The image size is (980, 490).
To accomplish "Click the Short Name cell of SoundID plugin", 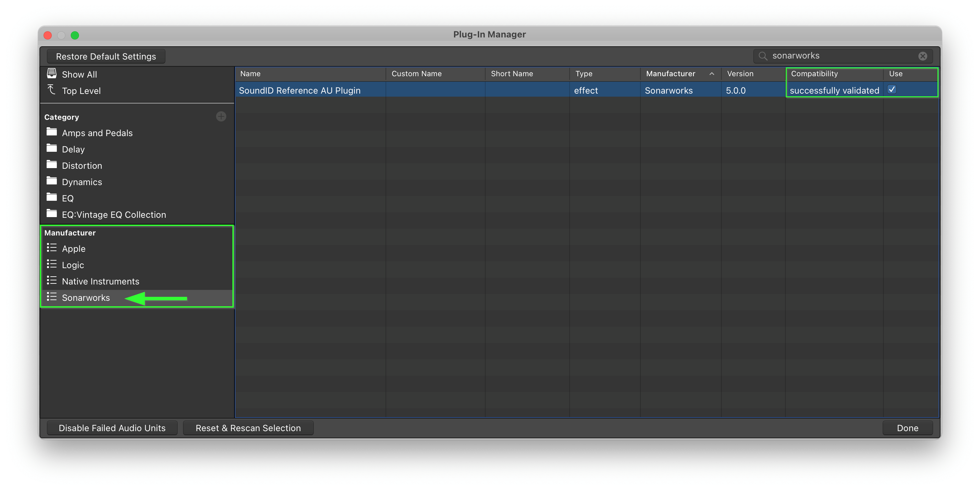I will (x=527, y=90).
